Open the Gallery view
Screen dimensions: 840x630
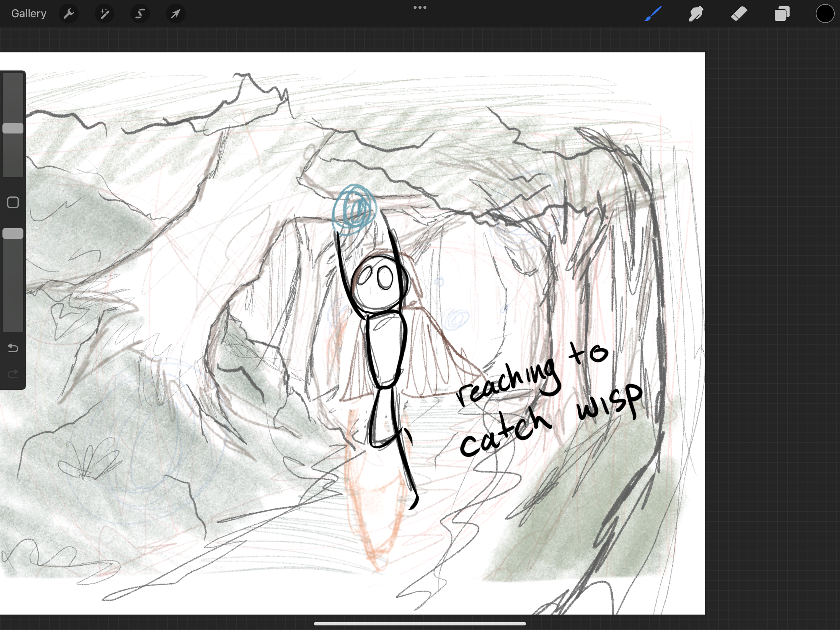click(29, 14)
